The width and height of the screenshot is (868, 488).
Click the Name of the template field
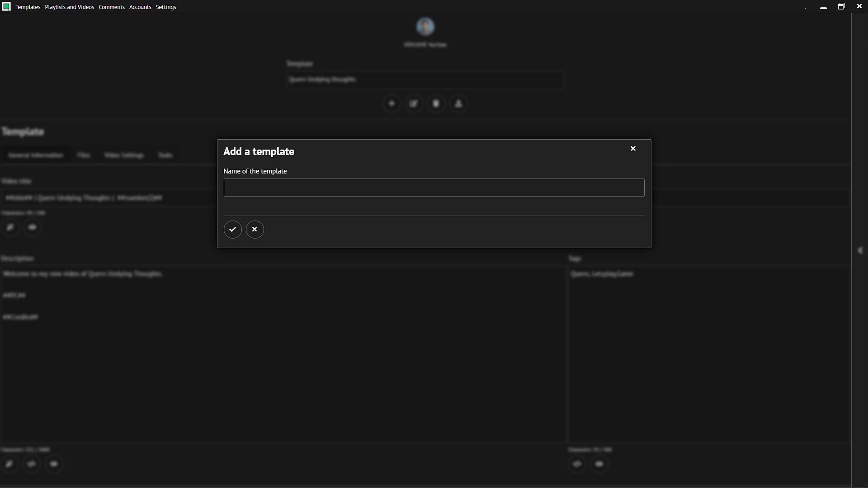point(434,188)
